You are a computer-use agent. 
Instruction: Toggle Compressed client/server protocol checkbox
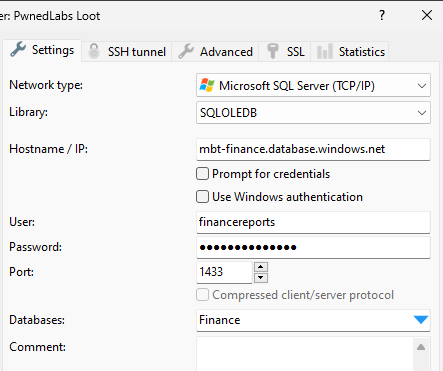202,295
